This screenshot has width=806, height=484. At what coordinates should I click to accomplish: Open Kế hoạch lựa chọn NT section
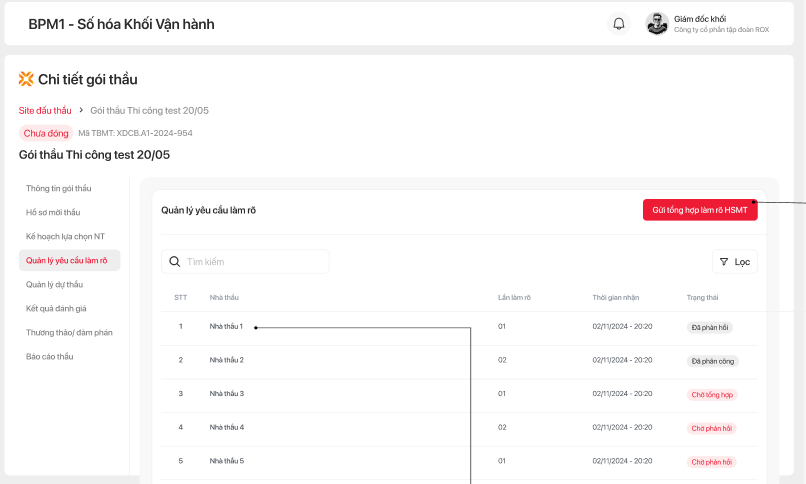65,236
